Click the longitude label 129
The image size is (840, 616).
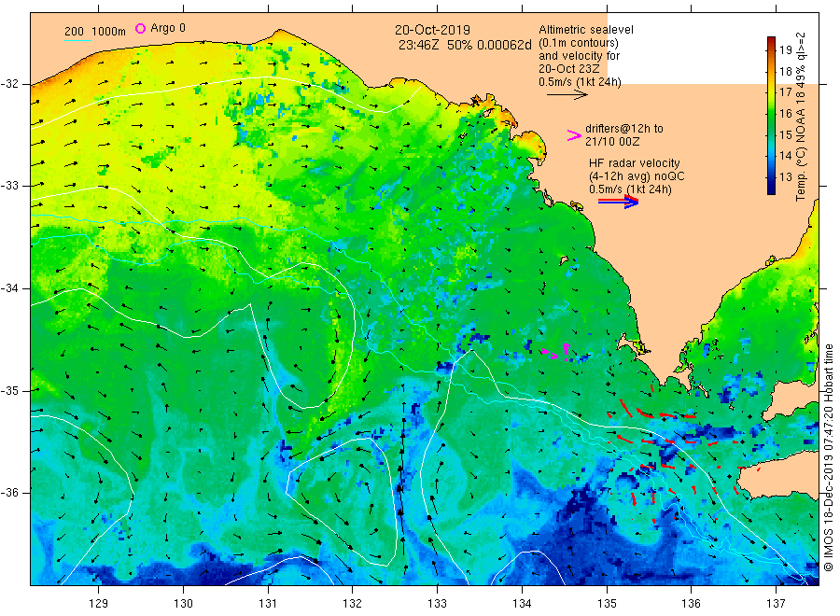pyautogui.click(x=99, y=604)
